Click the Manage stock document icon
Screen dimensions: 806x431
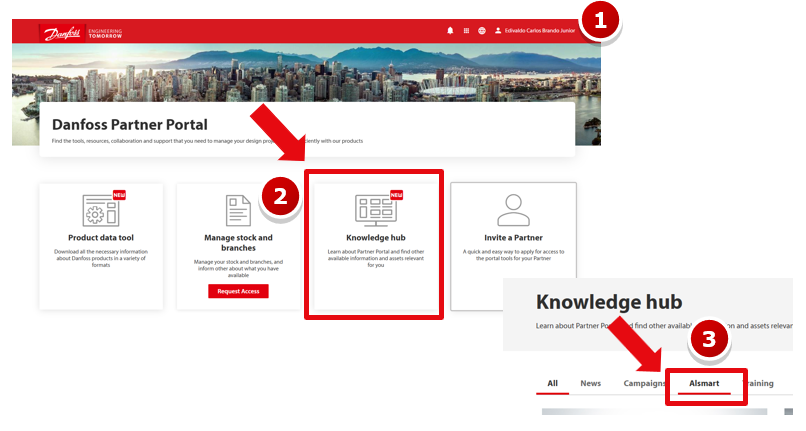238,210
